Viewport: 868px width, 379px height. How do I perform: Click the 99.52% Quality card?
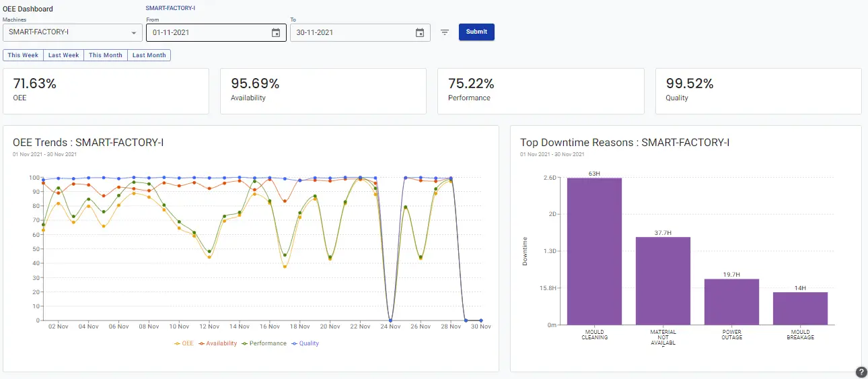click(758, 91)
